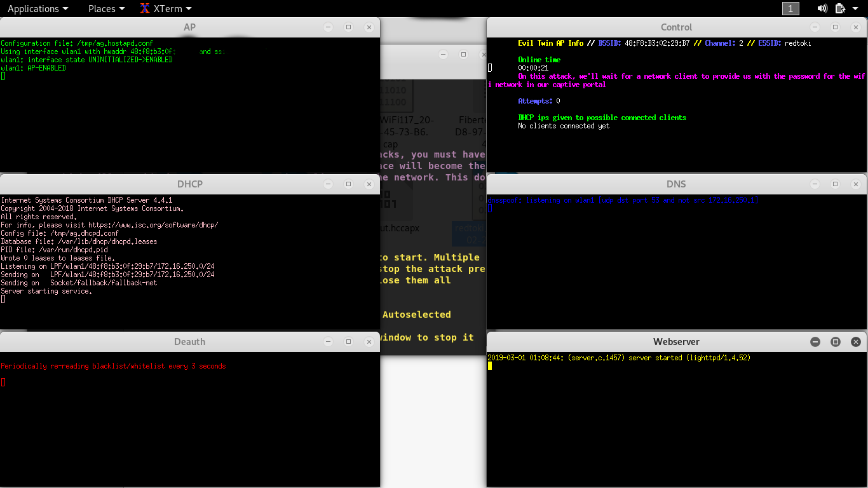Click the minimize button on the hidden middle window
This screenshot has width=868, height=488.
tap(443, 55)
